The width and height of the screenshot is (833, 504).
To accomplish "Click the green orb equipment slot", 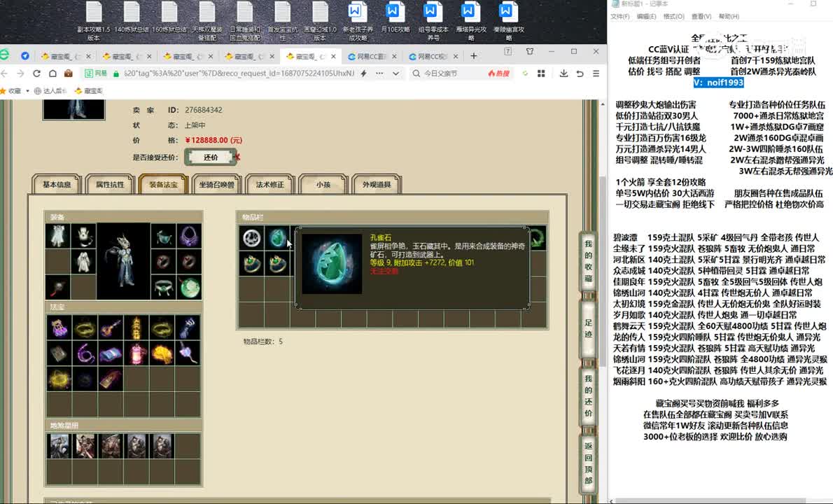I will tap(188, 287).
